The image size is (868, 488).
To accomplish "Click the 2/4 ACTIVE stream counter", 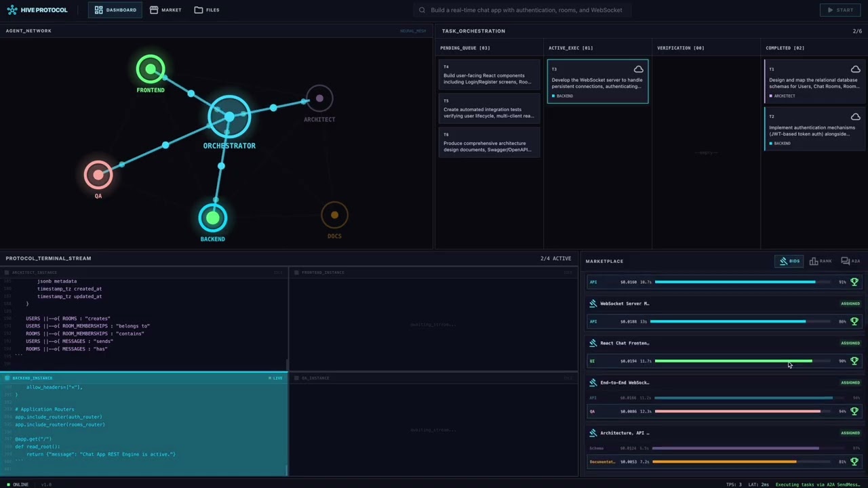I will (x=556, y=258).
